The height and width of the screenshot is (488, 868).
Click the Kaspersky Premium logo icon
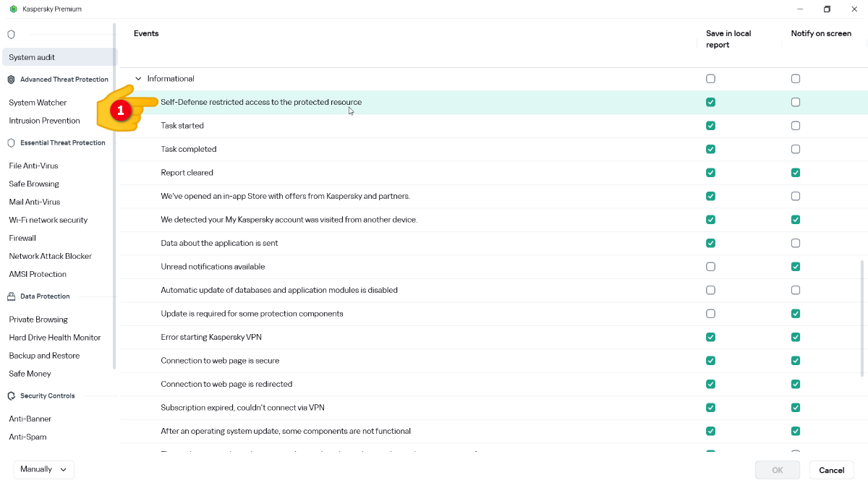pos(13,9)
